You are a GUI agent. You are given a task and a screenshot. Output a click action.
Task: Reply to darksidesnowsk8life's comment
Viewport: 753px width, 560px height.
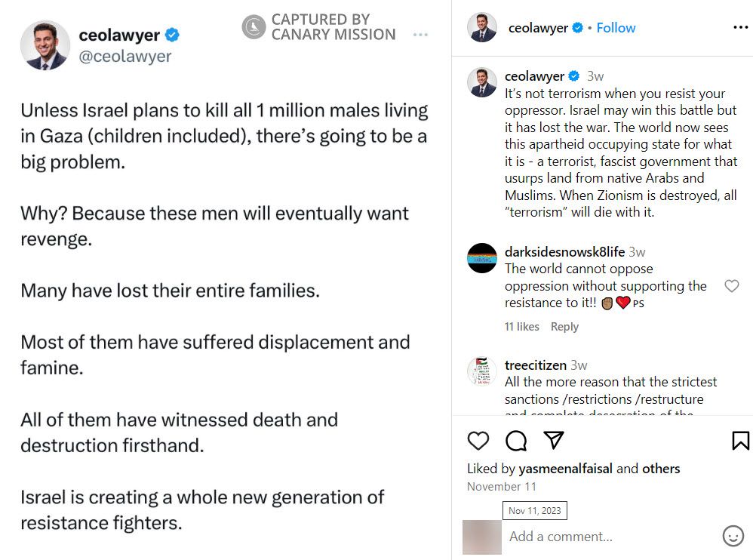pos(564,327)
